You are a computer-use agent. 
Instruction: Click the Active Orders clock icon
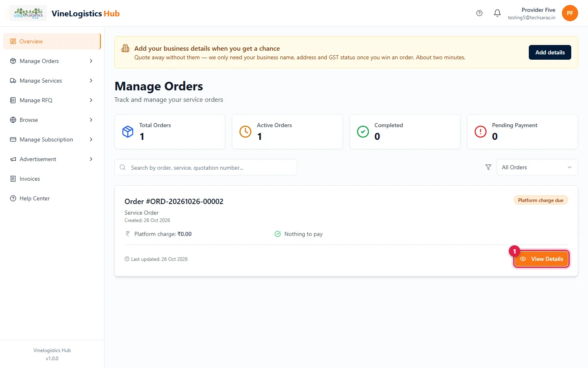(x=245, y=132)
